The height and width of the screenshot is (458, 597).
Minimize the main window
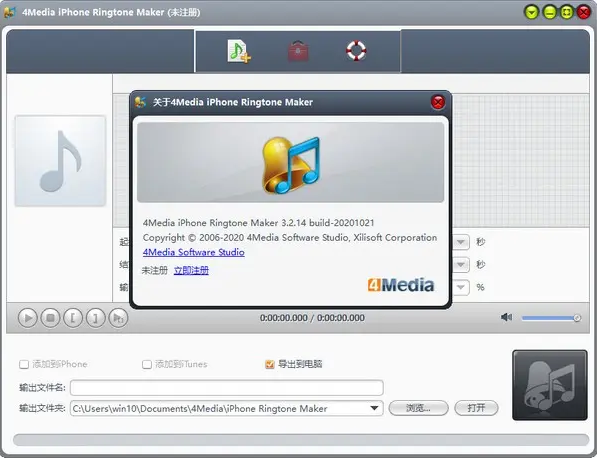(x=549, y=12)
